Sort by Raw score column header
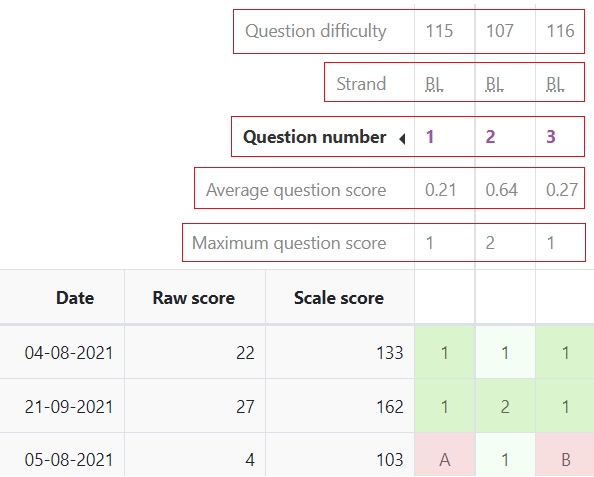Screen dimensions: 594x477 194,298
